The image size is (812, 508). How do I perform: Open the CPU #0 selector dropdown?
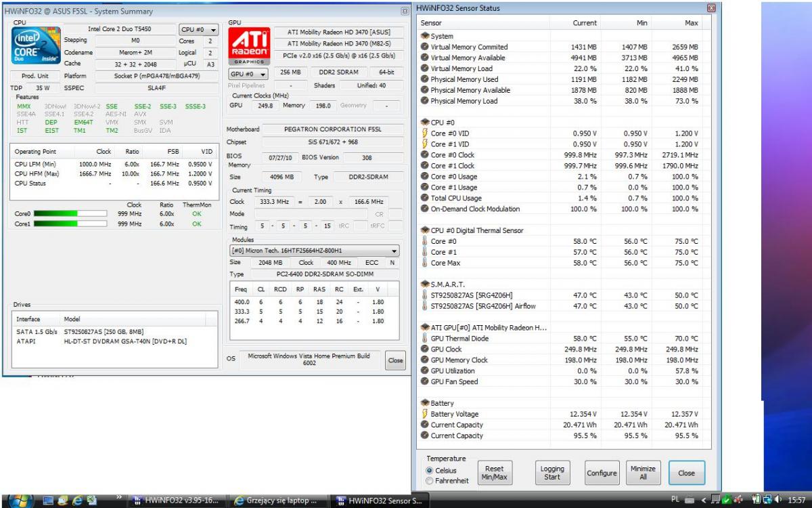[x=199, y=30]
